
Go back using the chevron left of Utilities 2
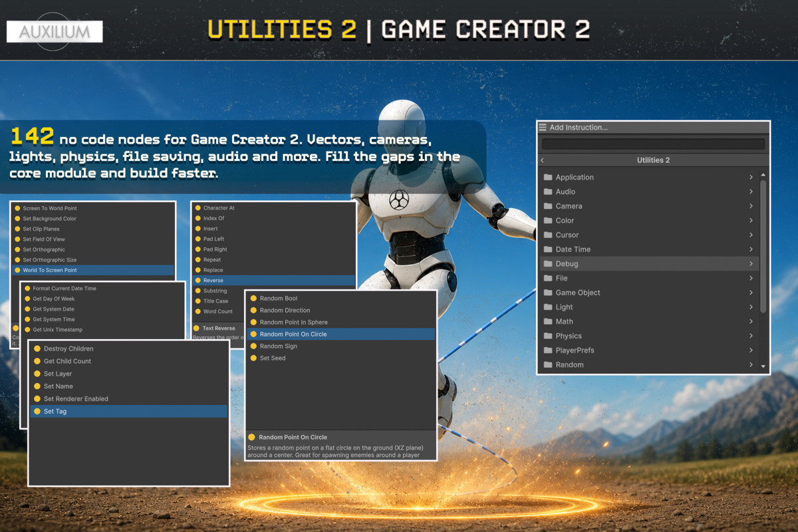542,160
